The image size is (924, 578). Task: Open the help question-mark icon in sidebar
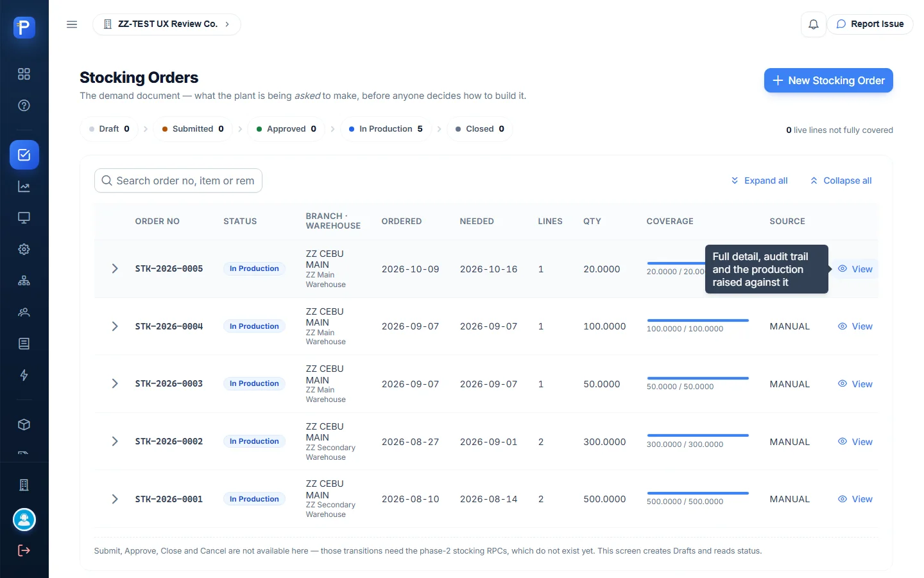click(24, 105)
